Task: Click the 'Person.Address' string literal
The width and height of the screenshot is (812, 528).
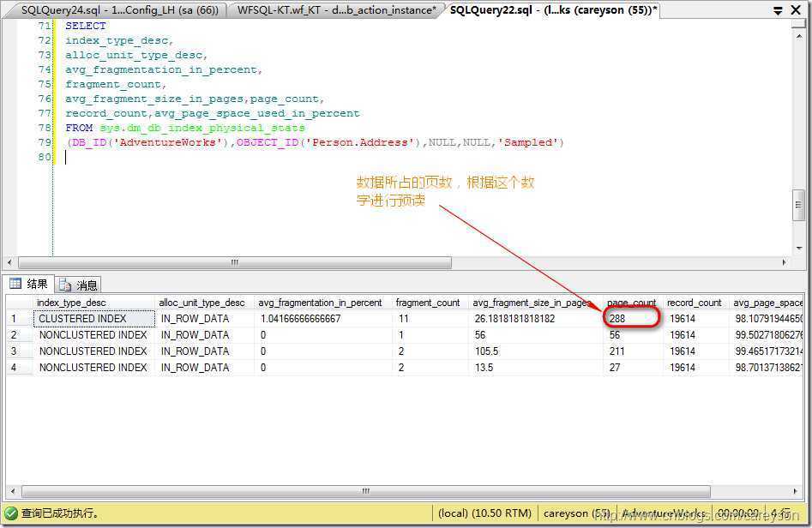Action: coord(360,142)
